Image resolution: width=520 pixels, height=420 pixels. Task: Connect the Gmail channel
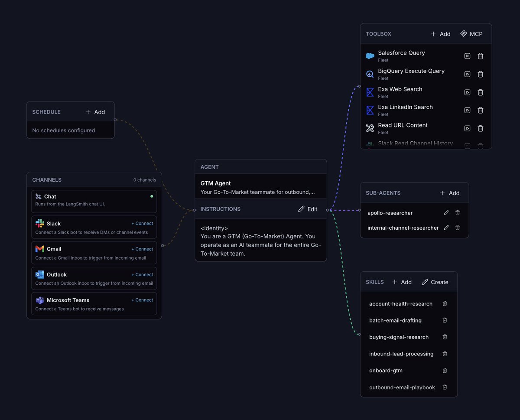(x=142, y=249)
